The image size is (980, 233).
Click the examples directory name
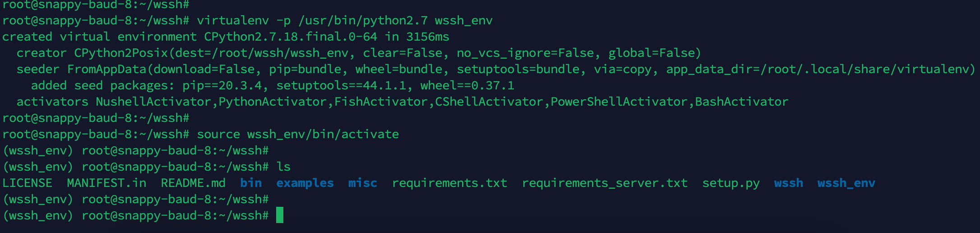pyautogui.click(x=305, y=183)
